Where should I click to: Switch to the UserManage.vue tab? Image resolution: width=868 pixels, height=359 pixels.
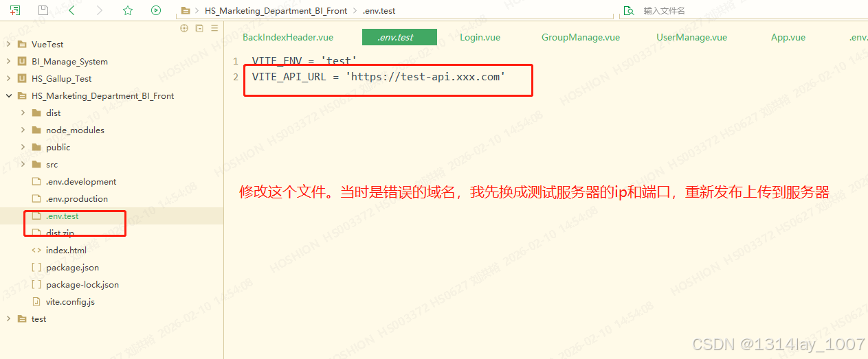click(691, 37)
